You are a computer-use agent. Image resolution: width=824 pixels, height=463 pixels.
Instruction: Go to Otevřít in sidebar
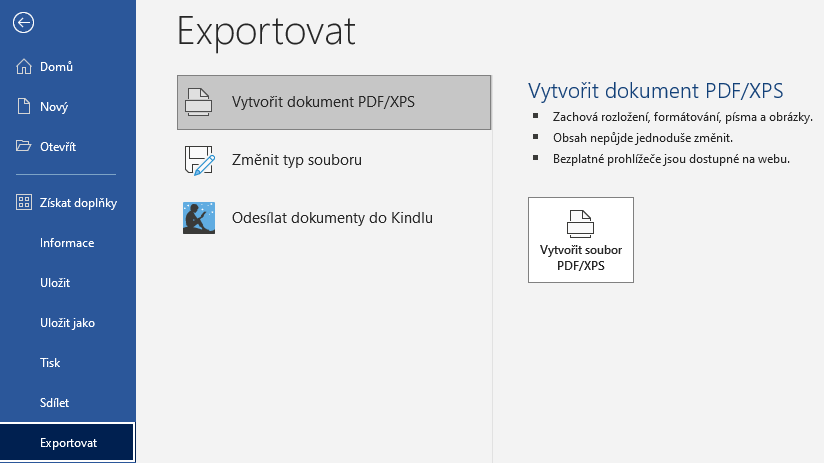[68, 147]
